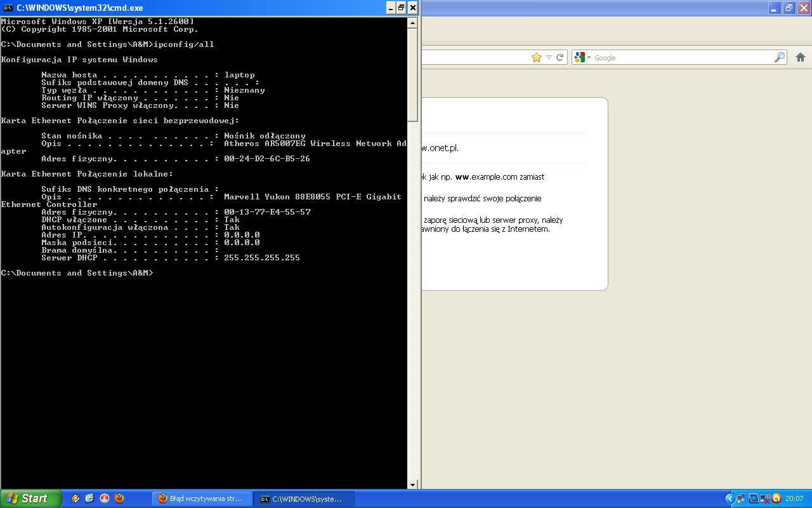Click the 'Routing IP włączony' value Nie
This screenshot has width=812, height=508.
(232, 98)
